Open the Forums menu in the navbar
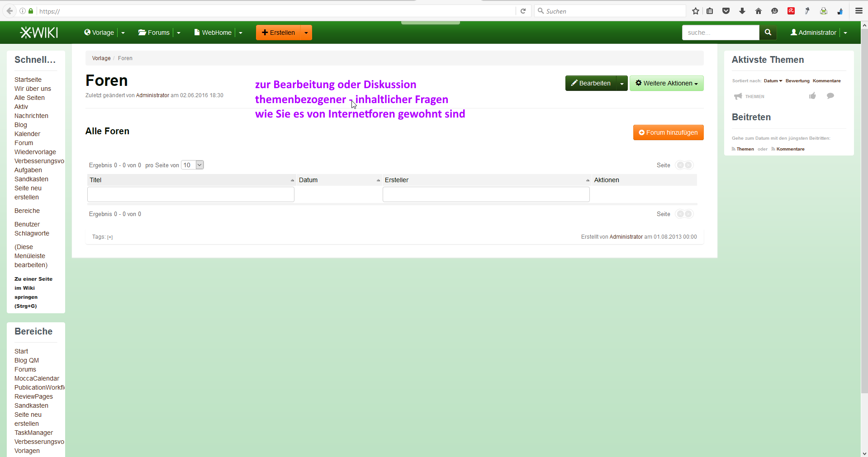Viewport: 868px width, 457px height. [154, 33]
